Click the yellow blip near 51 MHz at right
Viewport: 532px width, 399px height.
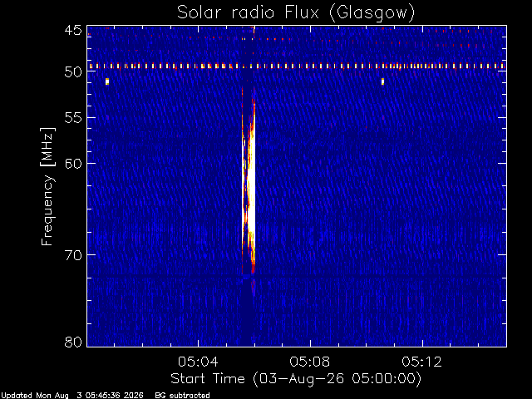(x=382, y=81)
